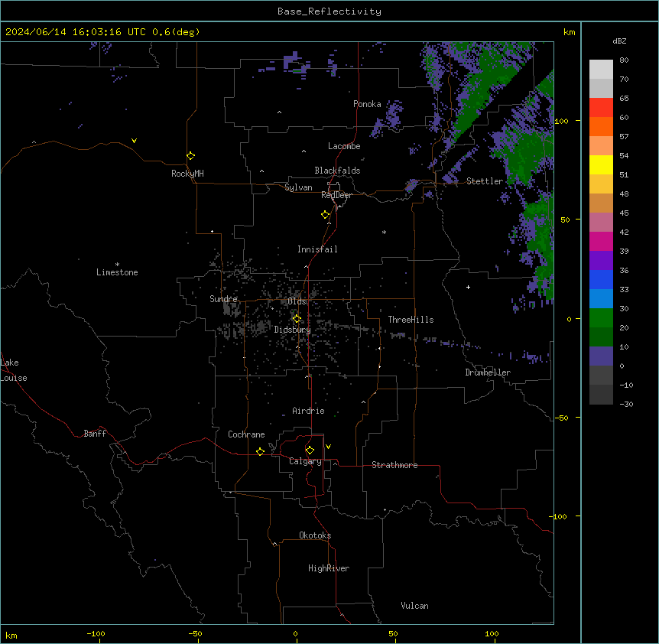Pick the red 60-65 dBZ legend swatch
Viewport: 659px width, 644px height.
point(601,108)
